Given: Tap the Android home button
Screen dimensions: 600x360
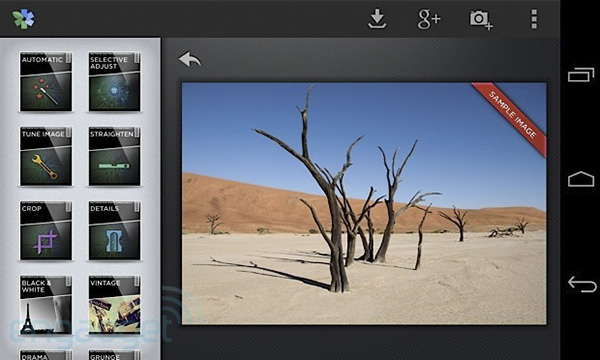Looking at the screenshot, I should tap(581, 179).
